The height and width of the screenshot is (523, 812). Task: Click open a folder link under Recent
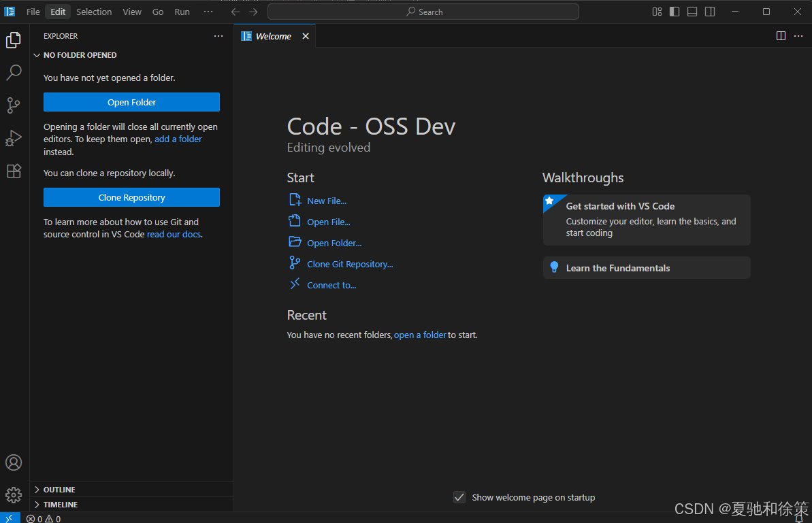point(420,335)
